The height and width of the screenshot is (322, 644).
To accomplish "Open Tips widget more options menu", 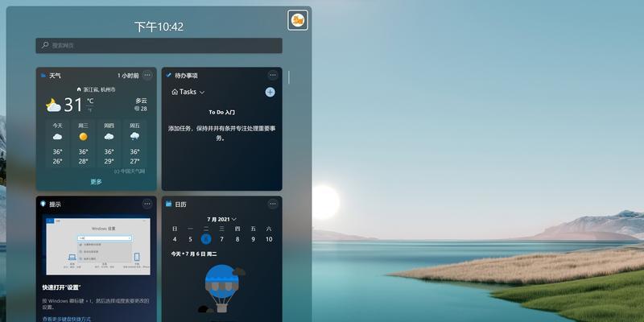I will click(147, 204).
